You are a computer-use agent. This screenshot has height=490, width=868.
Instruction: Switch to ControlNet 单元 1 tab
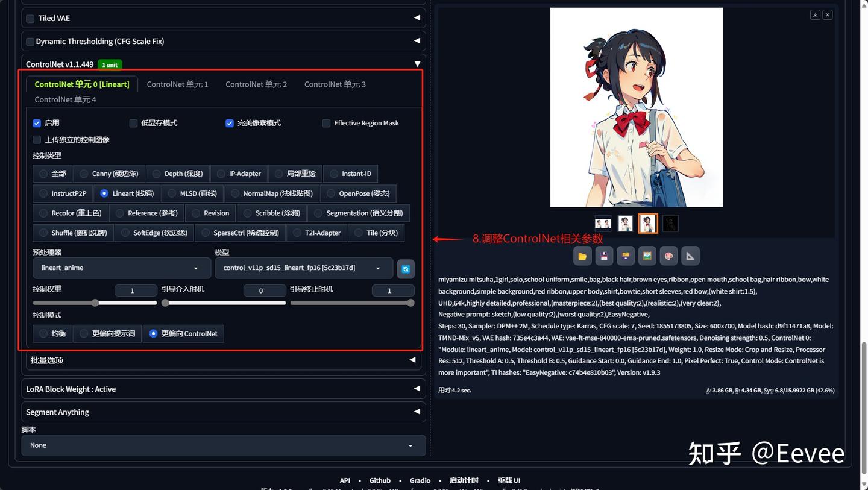tap(177, 84)
